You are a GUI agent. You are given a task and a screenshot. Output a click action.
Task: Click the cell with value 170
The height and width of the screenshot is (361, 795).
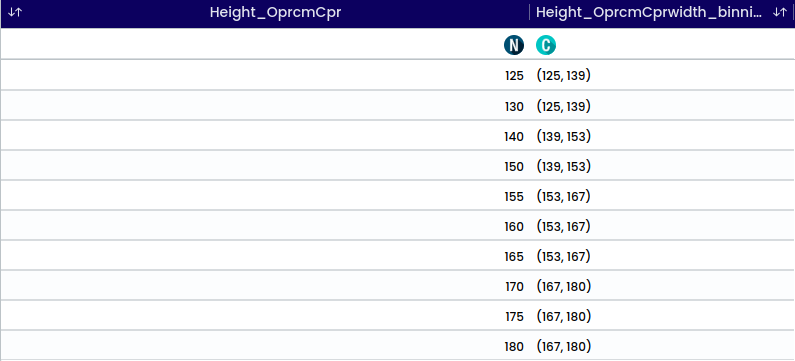pos(265,286)
